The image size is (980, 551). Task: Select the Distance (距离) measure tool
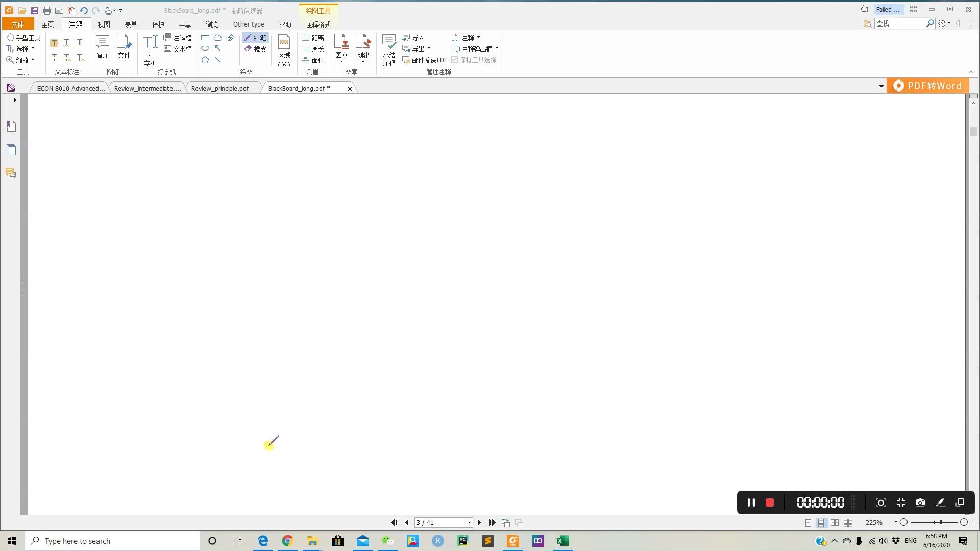tap(312, 38)
